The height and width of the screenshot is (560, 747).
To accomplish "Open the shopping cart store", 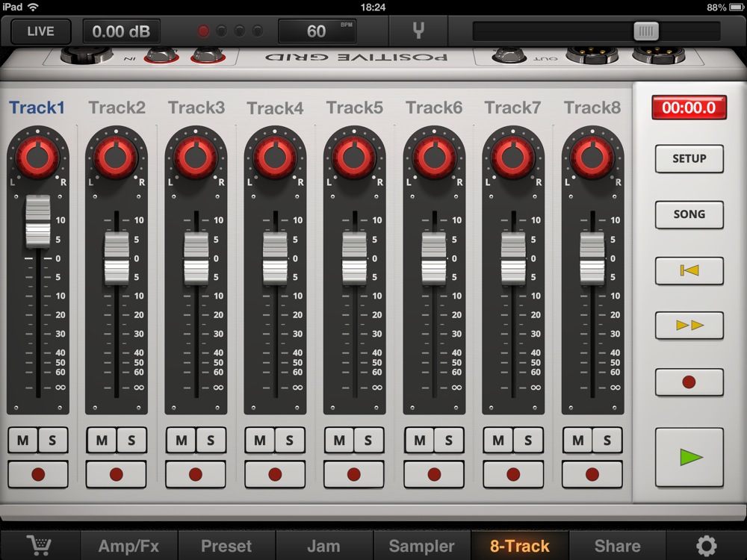I will pyautogui.click(x=40, y=545).
